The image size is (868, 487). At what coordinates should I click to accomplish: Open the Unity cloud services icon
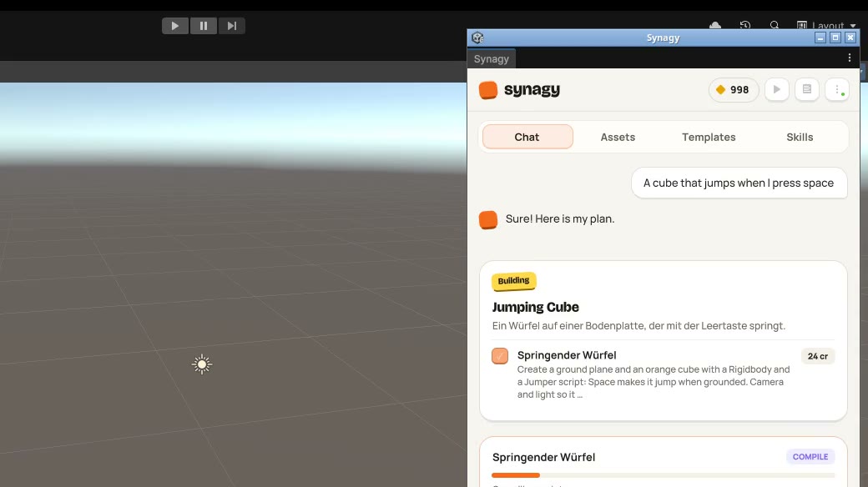point(715,25)
